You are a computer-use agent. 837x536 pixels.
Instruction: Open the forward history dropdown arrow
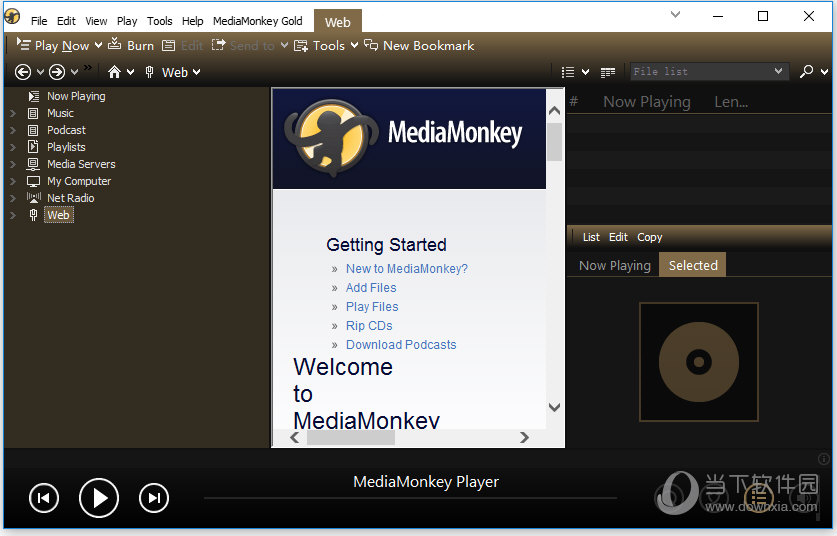[74, 72]
